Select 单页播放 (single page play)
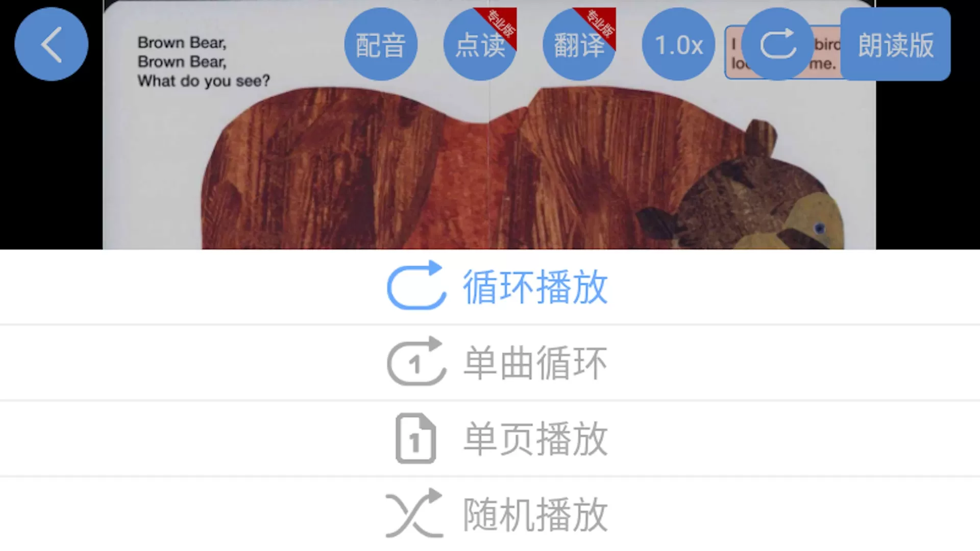This screenshot has height=551, width=980. (490, 438)
